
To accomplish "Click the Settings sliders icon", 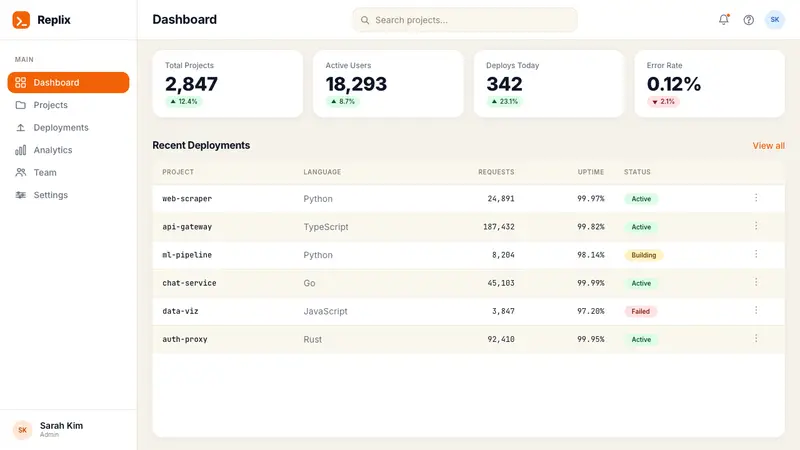I will click(20, 195).
